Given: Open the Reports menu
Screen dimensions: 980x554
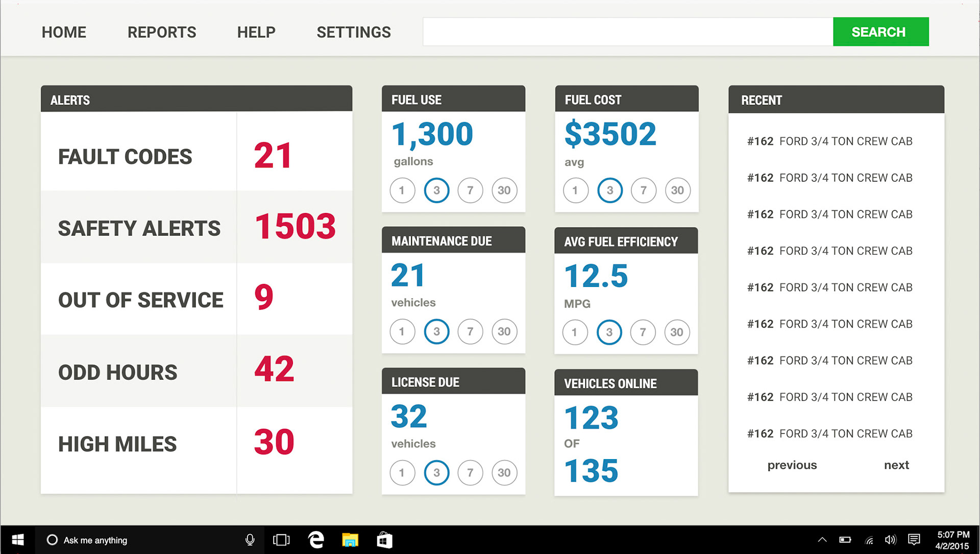Looking at the screenshot, I should coord(161,32).
